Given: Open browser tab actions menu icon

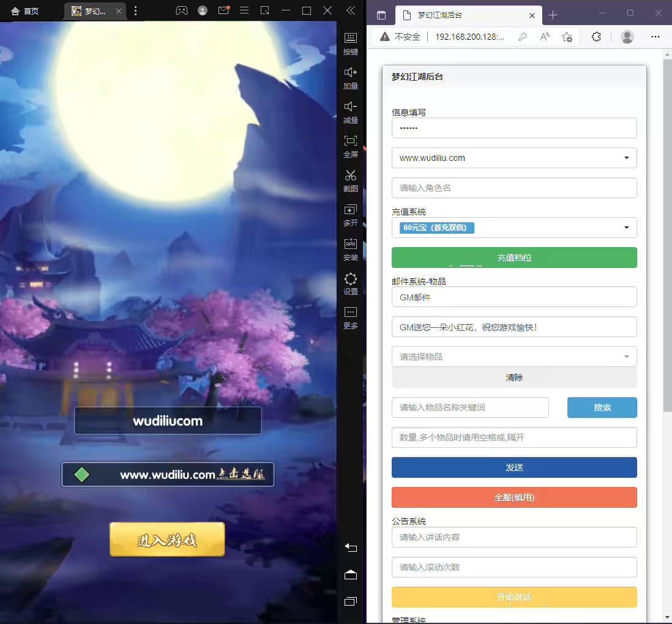Looking at the screenshot, I should tap(381, 15).
